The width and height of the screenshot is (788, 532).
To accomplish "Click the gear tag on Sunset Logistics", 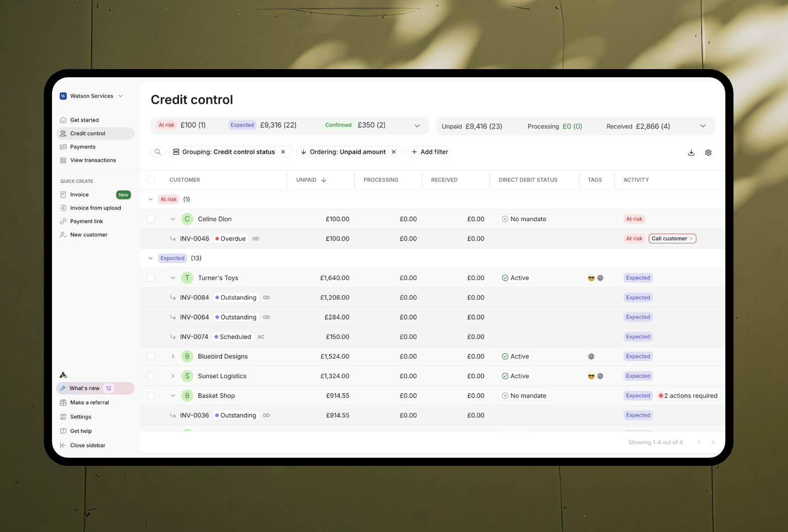I will click(x=600, y=376).
